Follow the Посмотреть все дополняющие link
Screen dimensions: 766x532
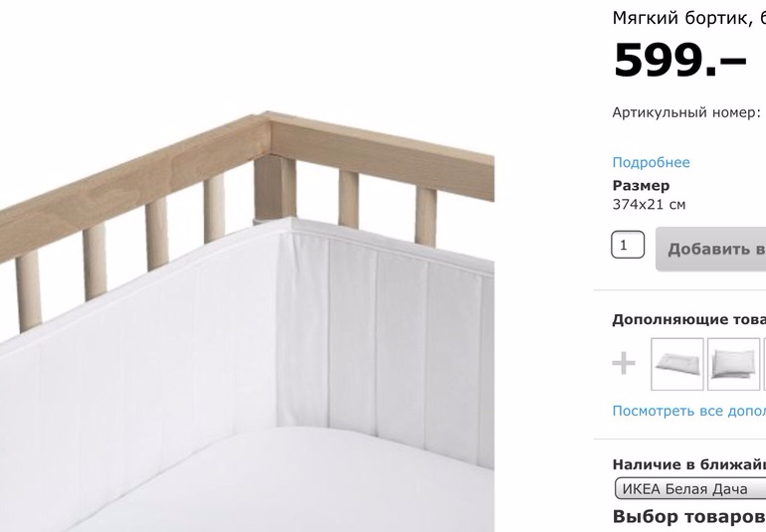tap(688, 411)
